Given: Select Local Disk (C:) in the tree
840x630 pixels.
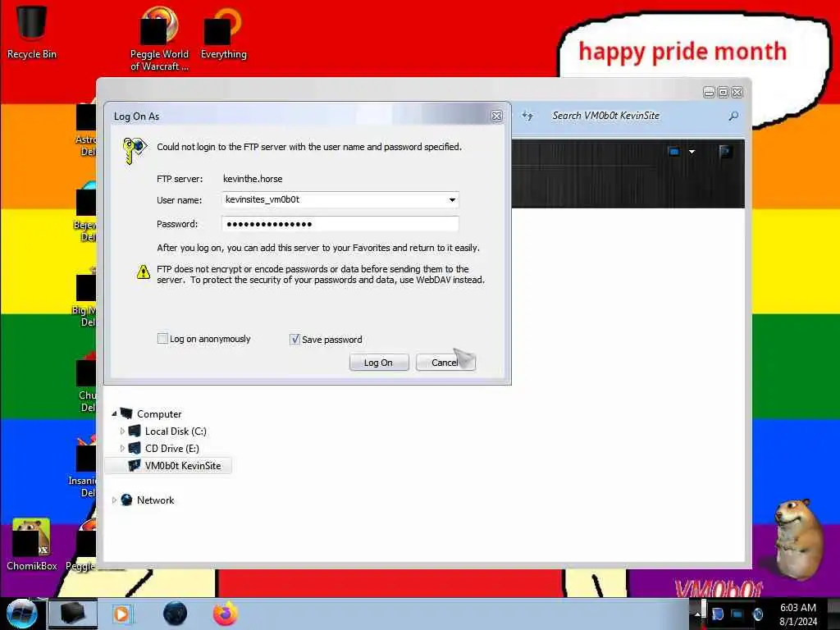Looking at the screenshot, I should pos(176,431).
